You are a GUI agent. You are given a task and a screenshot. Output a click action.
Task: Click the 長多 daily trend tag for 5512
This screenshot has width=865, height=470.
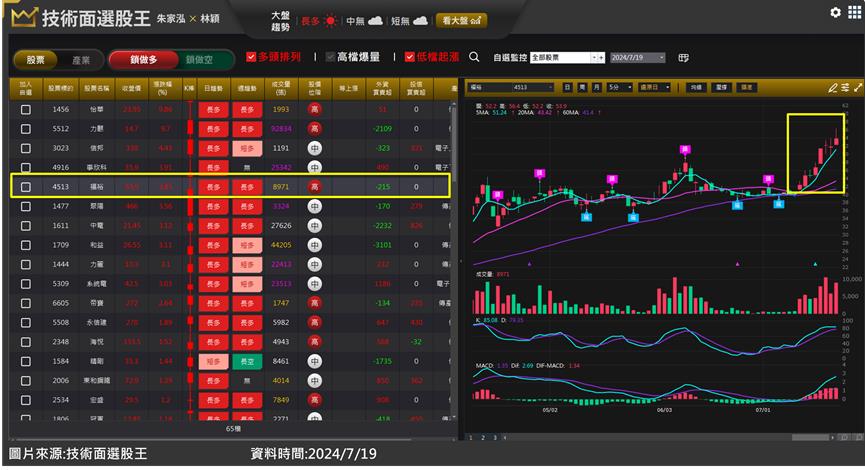pos(213,129)
